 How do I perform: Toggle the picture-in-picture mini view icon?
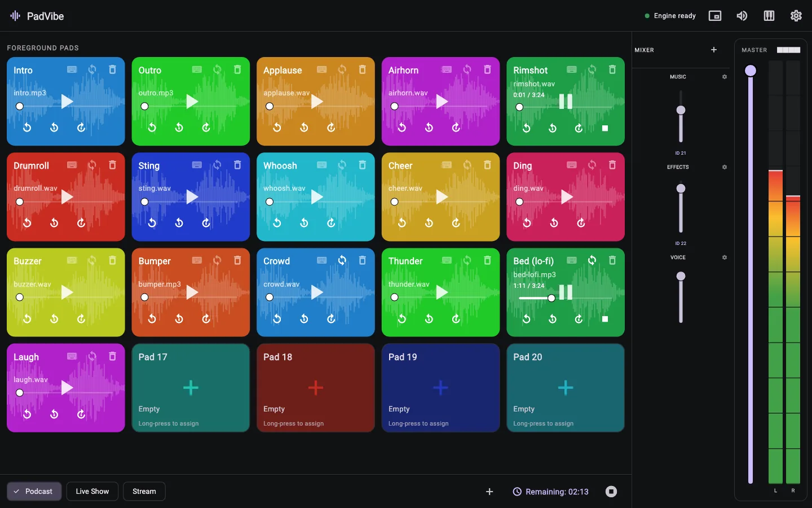point(715,16)
